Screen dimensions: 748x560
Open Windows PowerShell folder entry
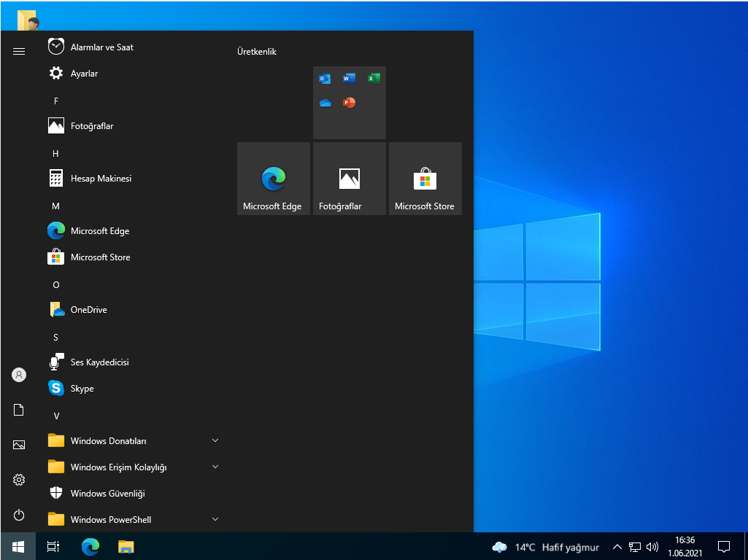(134, 519)
